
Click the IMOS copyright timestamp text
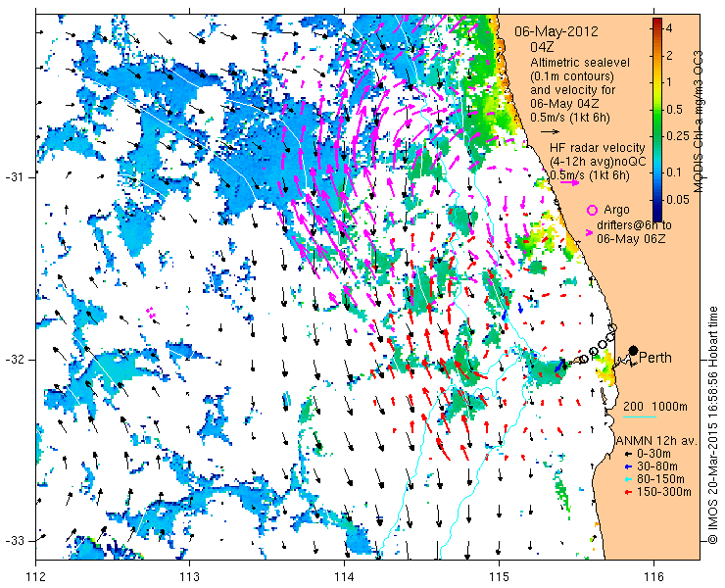click(713, 425)
